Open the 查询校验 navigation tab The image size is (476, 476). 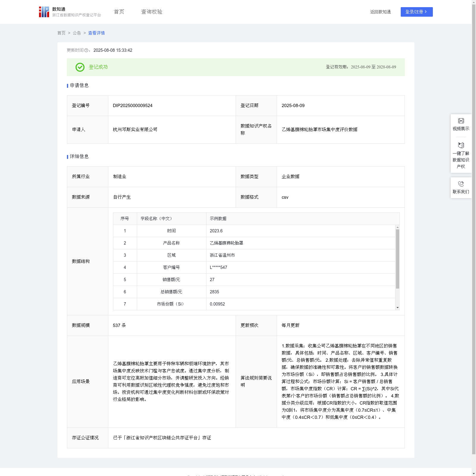point(152,12)
